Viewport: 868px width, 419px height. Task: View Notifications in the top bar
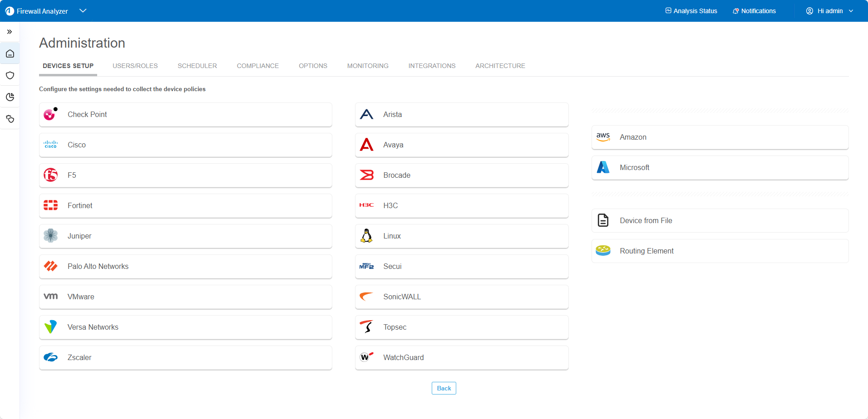(x=754, y=11)
